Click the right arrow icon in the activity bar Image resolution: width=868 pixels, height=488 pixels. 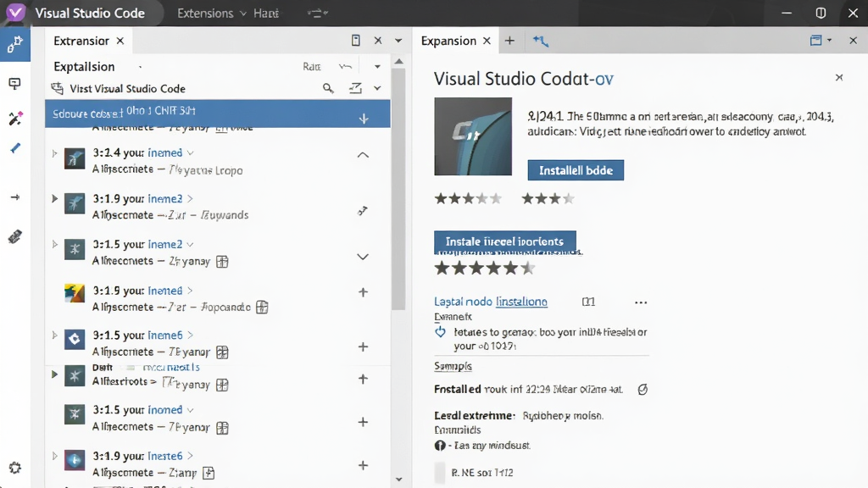pos(15,197)
